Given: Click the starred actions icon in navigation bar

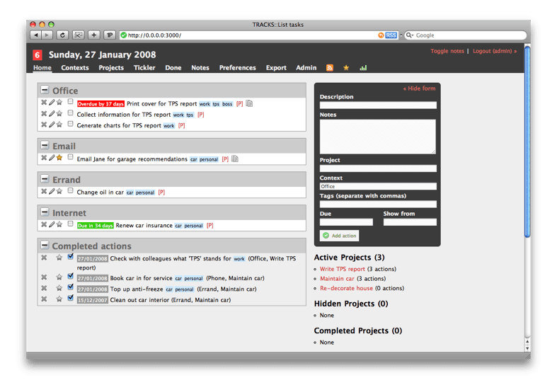Looking at the screenshot, I should (346, 68).
